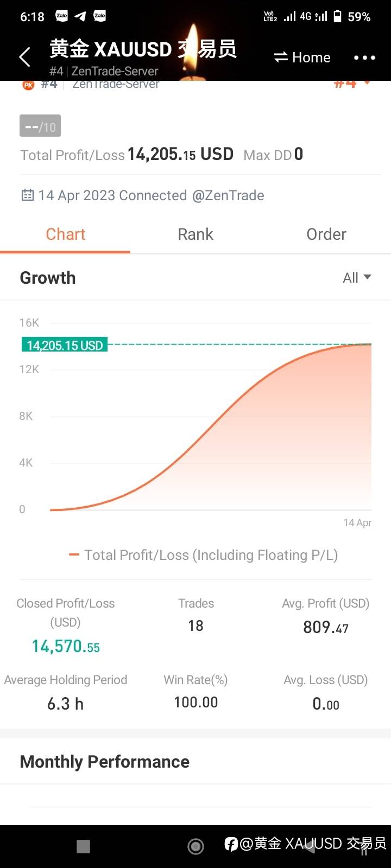The image size is (391, 868).
Task: Select the Chart tab
Action: coord(66,234)
